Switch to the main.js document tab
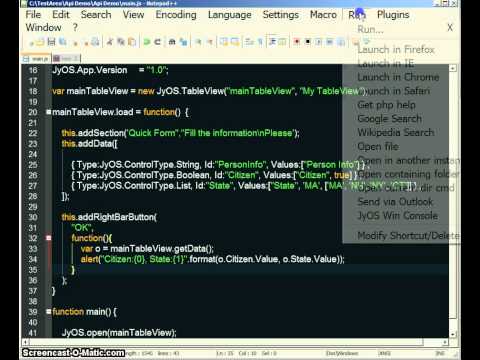This screenshot has height=360, width=480. tap(36, 59)
